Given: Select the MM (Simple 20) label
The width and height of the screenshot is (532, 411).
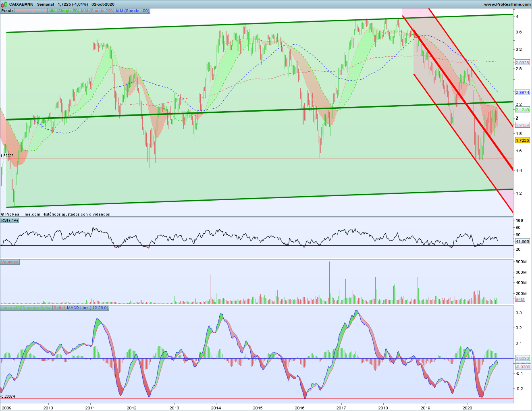Looking at the screenshot, I should pos(31,11).
